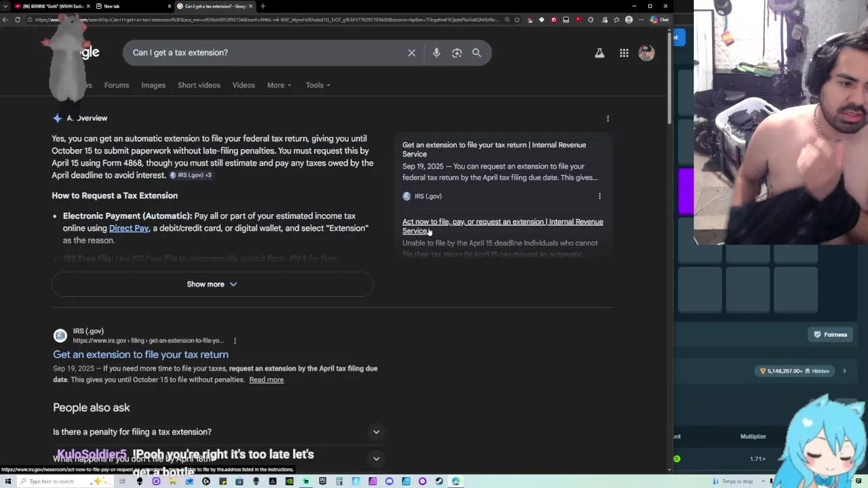Close the tax extension search tab
868x488 pixels.
pyautogui.click(x=251, y=6)
